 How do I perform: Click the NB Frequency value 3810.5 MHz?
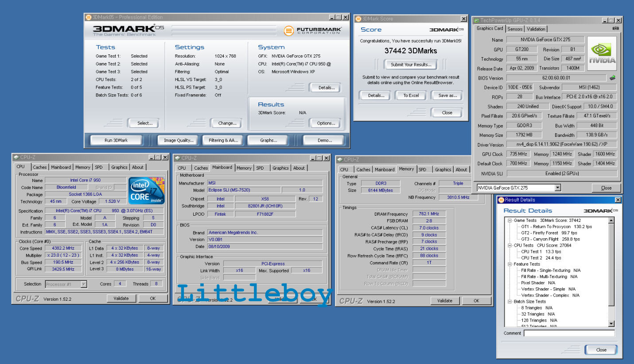tap(458, 197)
